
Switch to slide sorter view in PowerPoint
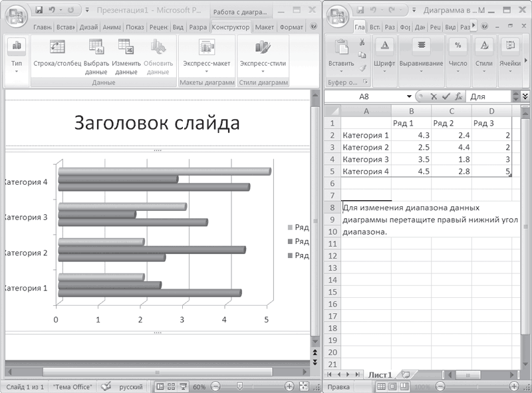coord(171,386)
